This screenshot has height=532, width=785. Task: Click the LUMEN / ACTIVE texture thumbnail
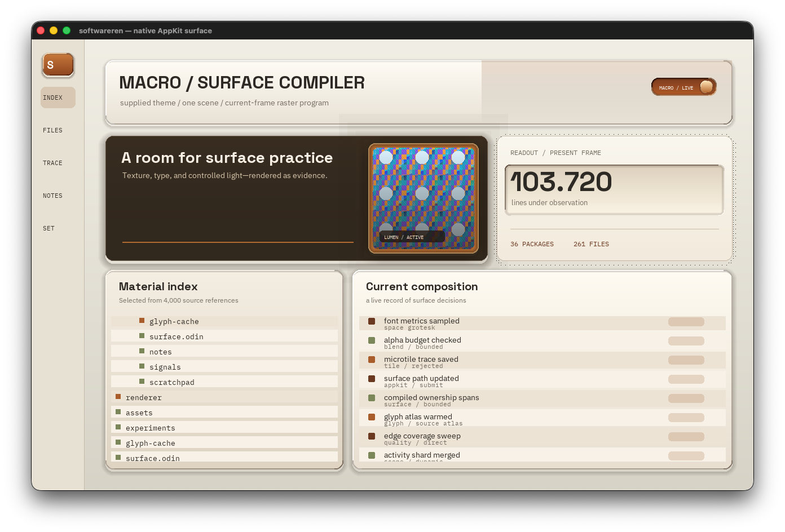pyautogui.click(x=424, y=198)
